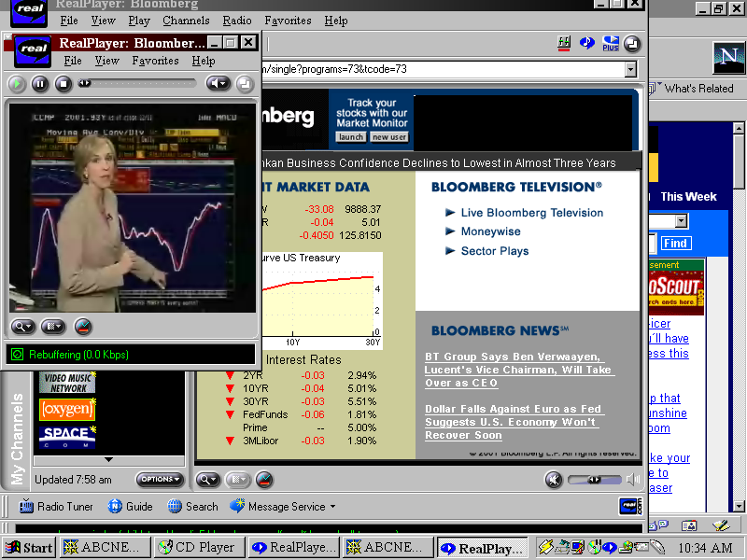The image size is (747, 560).
Task: Click the CD Player taskbar button
Action: pos(196,548)
